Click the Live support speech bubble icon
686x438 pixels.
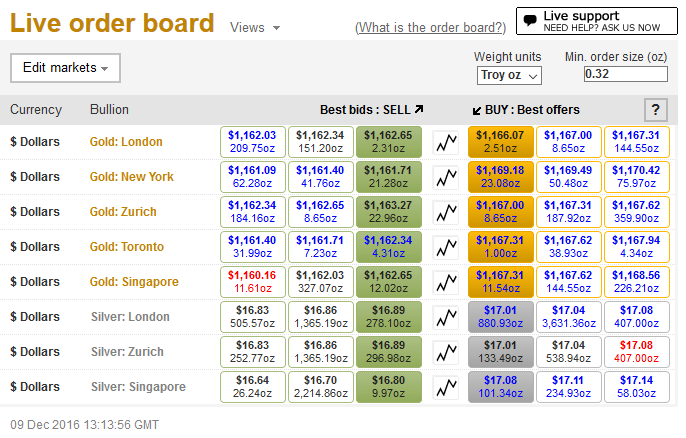tap(530, 20)
